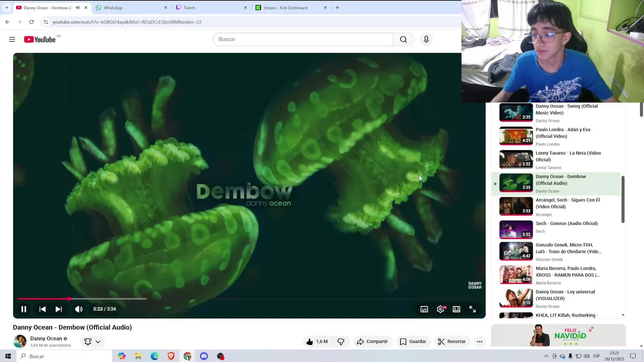Mute the video volume

78,309
